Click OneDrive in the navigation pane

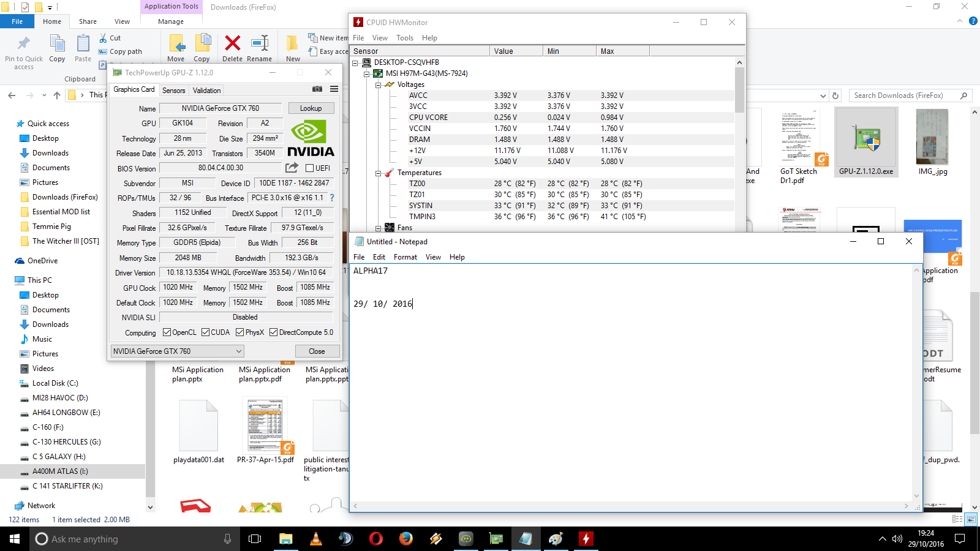42,261
